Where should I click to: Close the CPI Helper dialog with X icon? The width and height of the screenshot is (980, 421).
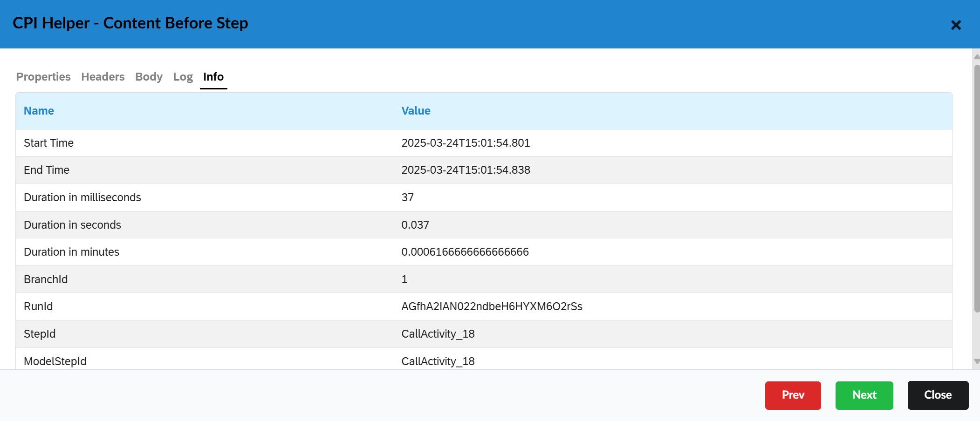[x=956, y=25]
